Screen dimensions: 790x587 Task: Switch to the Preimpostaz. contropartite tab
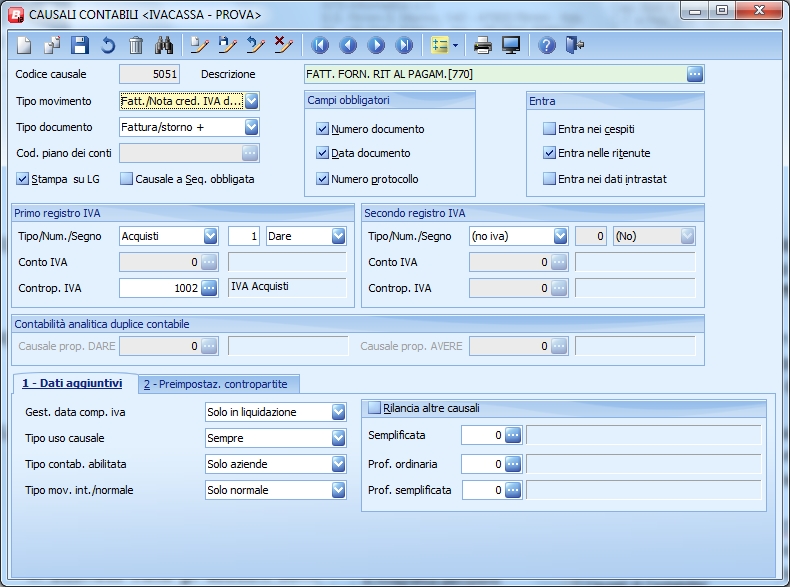tap(220, 384)
